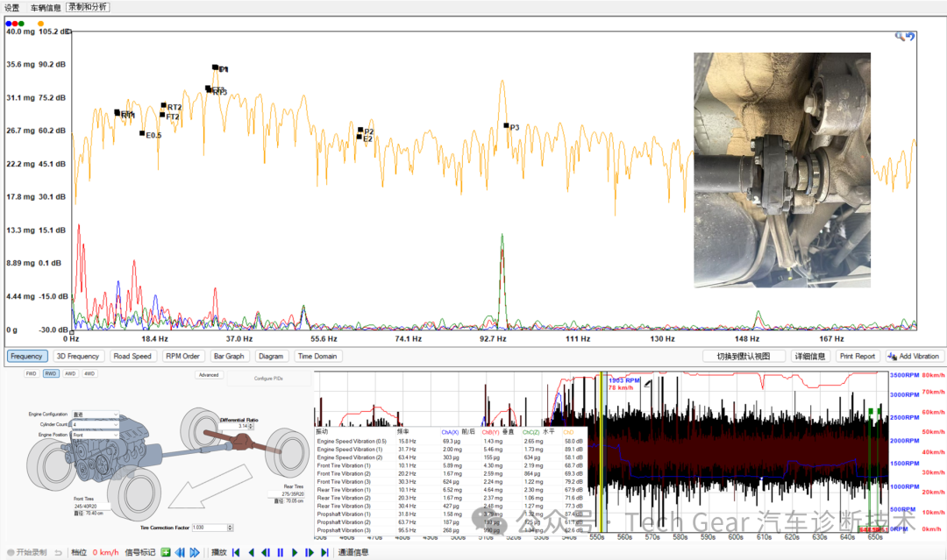Click the Front Tires size input field

(x=89, y=505)
